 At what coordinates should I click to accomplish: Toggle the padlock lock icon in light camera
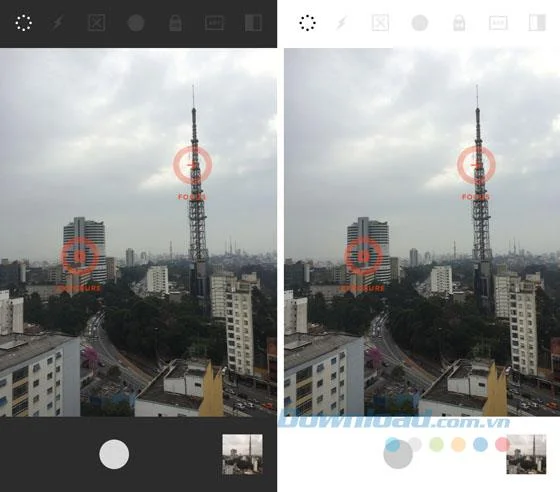pyautogui.click(x=459, y=23)
